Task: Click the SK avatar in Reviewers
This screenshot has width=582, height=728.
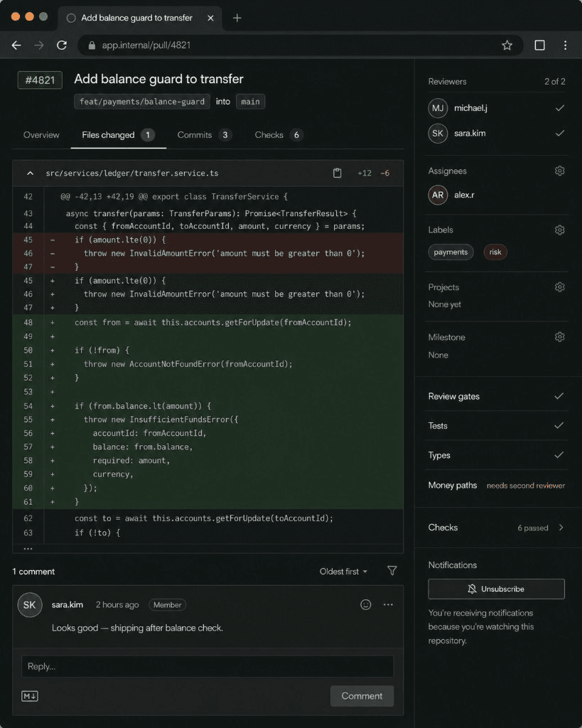Action: click(438, 133)
